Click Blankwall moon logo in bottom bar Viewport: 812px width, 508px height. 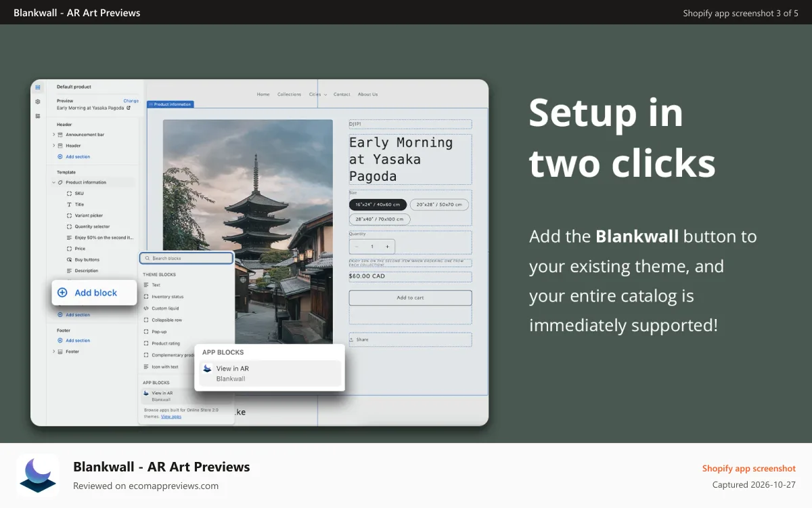click(x=38, y=475)
